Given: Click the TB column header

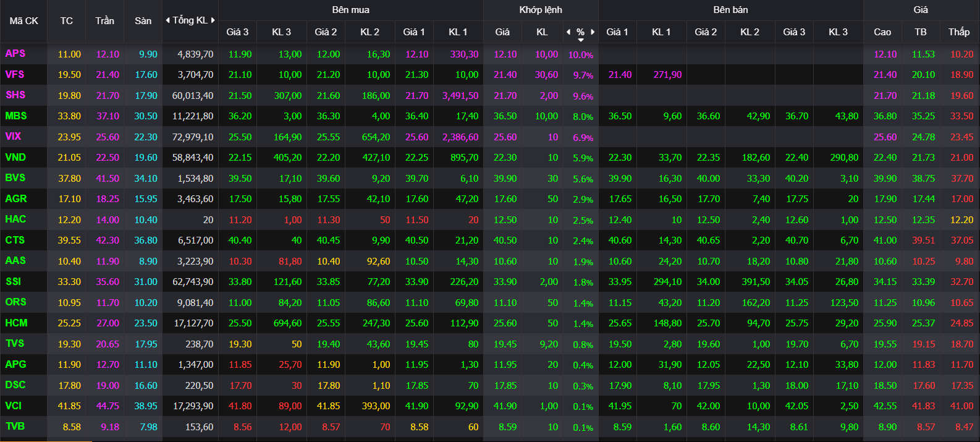Looking at the screenshot, I should point(921,32).
